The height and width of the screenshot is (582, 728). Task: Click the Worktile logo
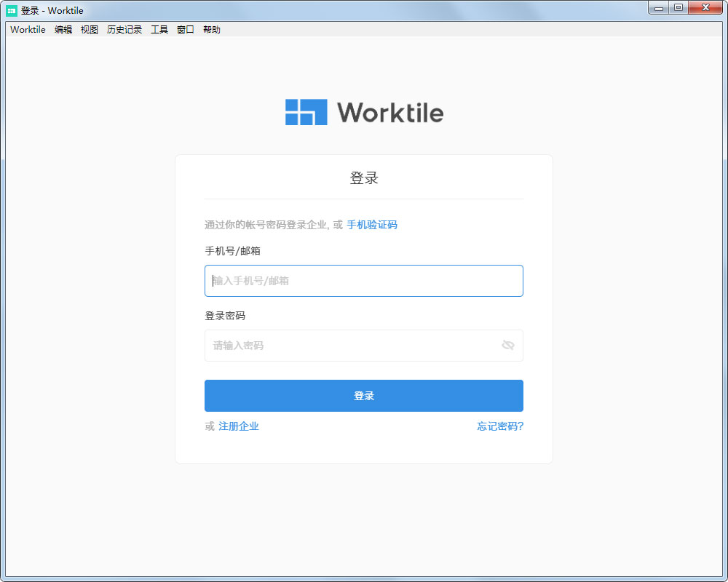364,112
